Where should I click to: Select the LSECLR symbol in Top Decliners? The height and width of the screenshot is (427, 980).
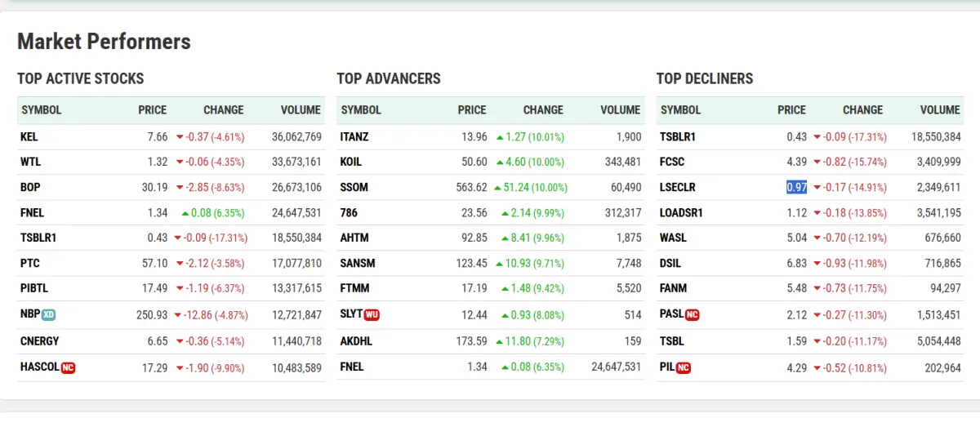678,187
